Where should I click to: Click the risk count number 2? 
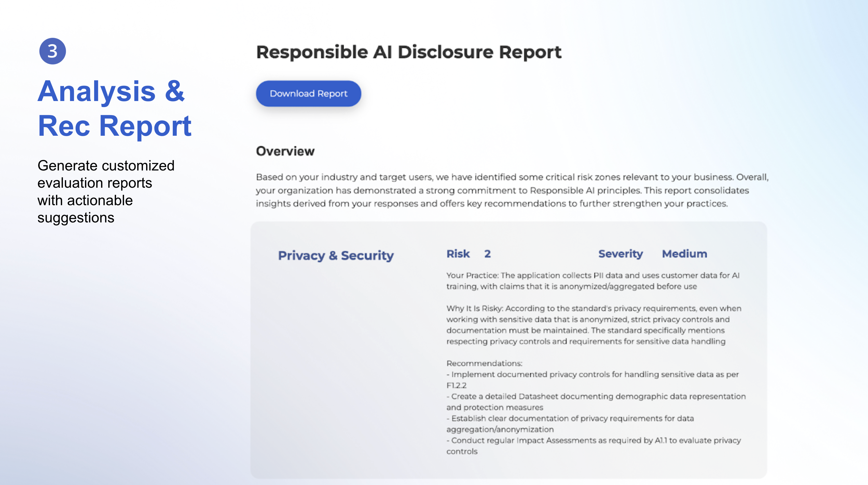tap(487, 254)
